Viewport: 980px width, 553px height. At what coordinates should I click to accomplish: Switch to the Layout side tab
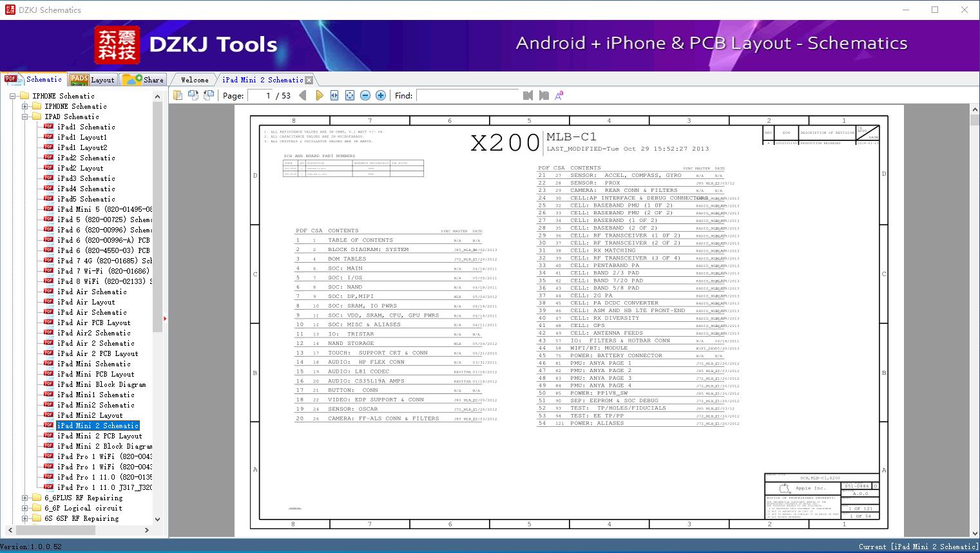92,80
